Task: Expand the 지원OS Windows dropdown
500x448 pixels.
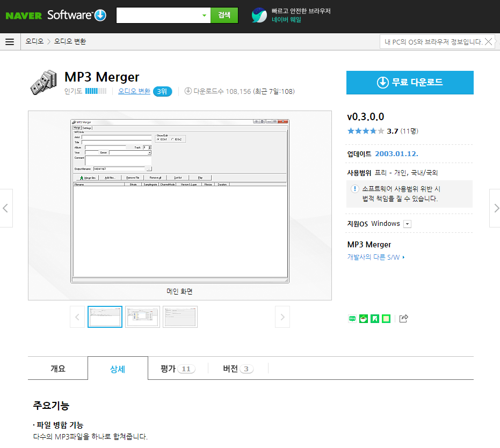Action: (x=407, y=224)
